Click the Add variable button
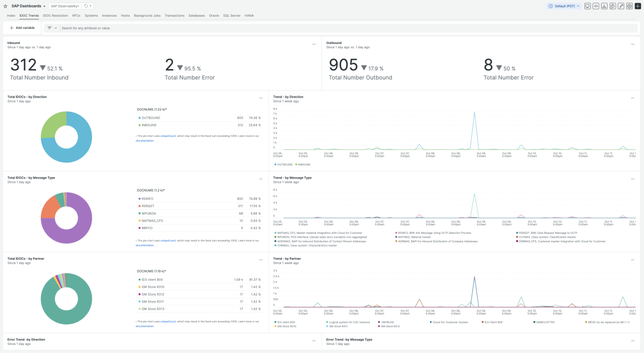644x353 pixels. [22, 28]
